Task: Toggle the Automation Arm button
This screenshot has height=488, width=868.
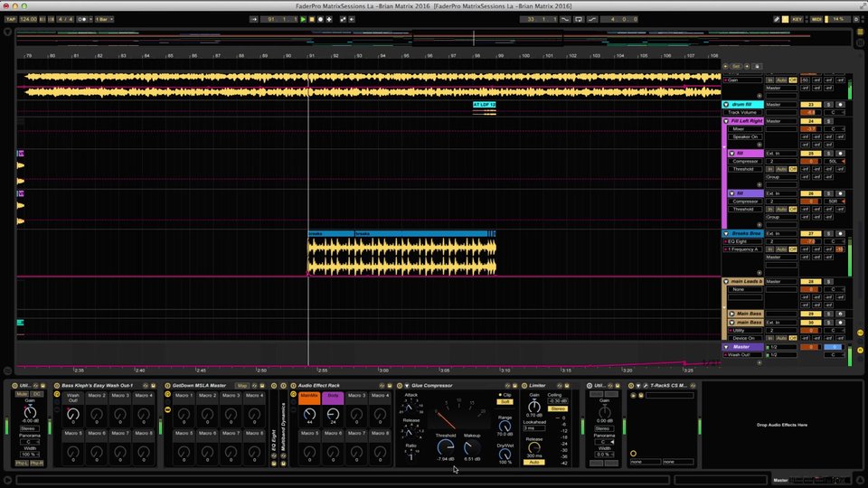Action: click(x=343, y=19)
